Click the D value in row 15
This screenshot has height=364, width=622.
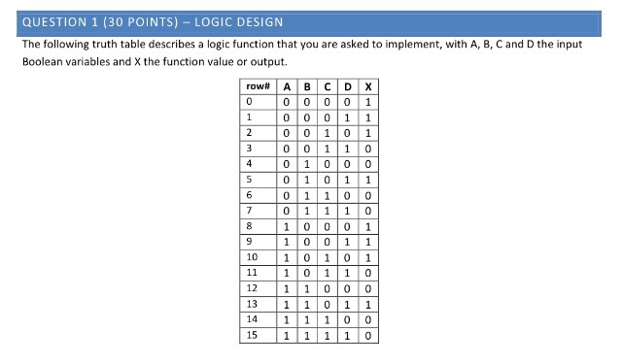[x=348, y=335]
